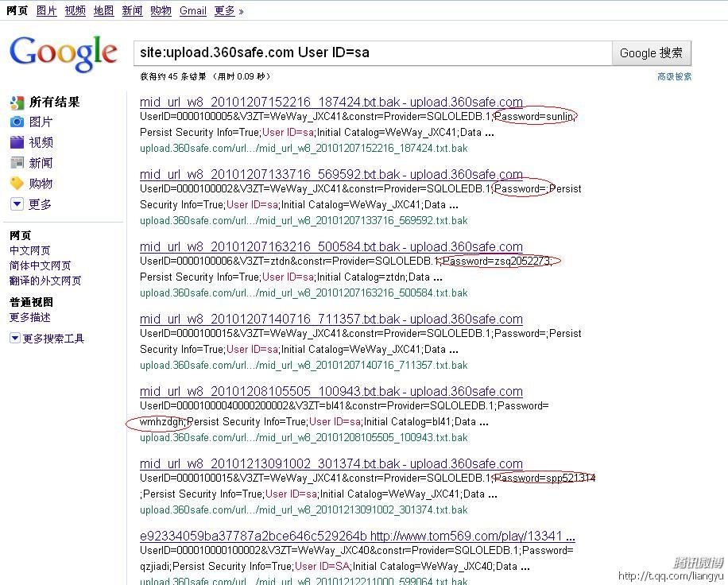
Task: Open 视频 in the top navigation bar
Action: [75, 10]
